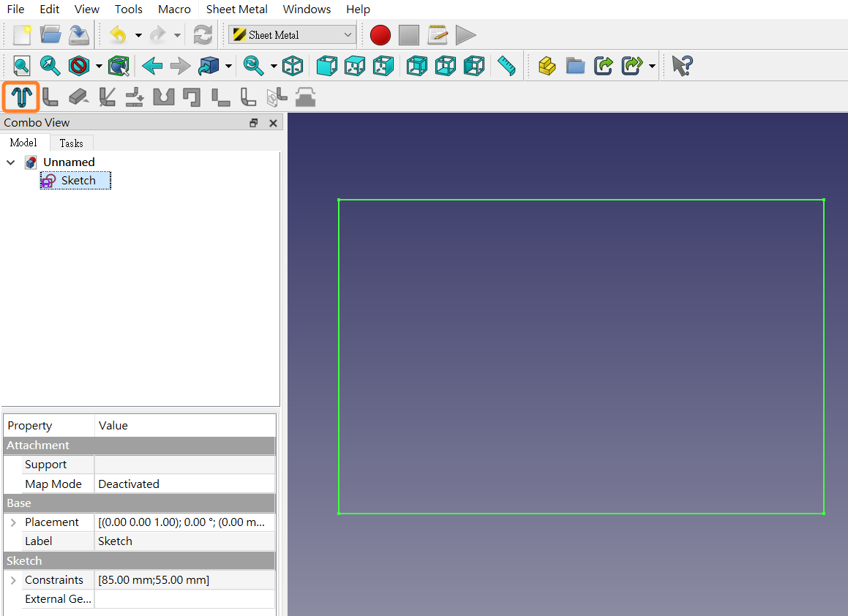This screenshot has height=616, width=848.
Task: Create a group with blue folder icon
Action: click(575, 66)
